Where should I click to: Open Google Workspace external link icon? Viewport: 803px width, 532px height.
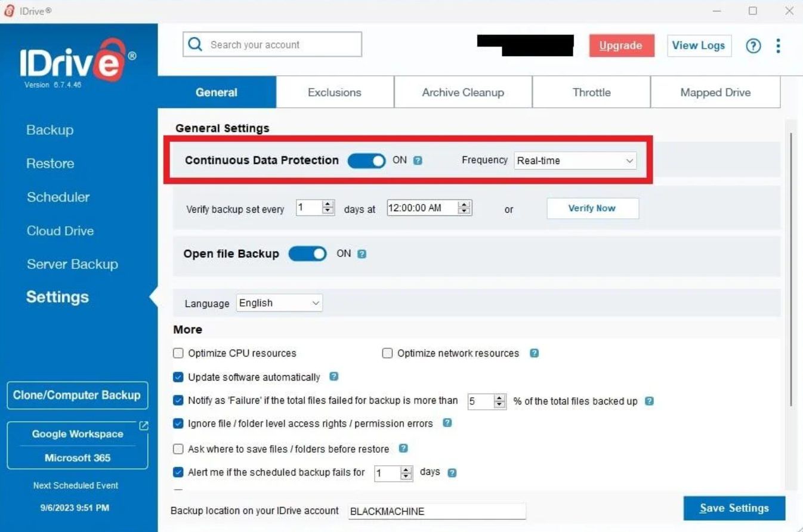[143, 426]
